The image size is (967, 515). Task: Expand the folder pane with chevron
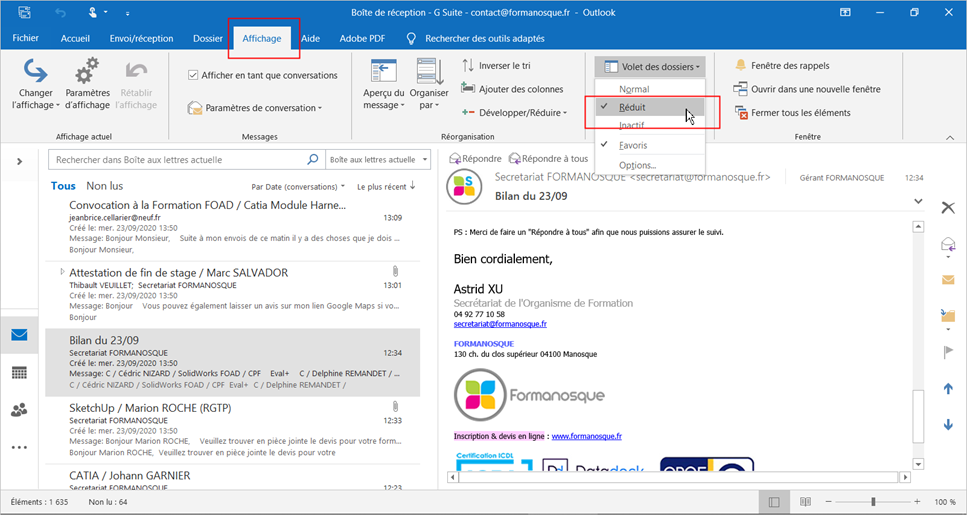19,161
